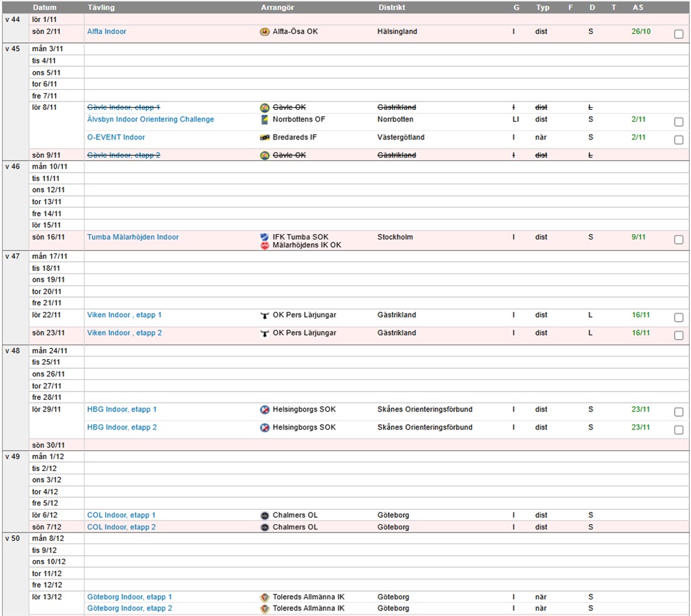Open the Alfta Indoor competition link
This screenshot has width=691, height=616.
(106, 32)
